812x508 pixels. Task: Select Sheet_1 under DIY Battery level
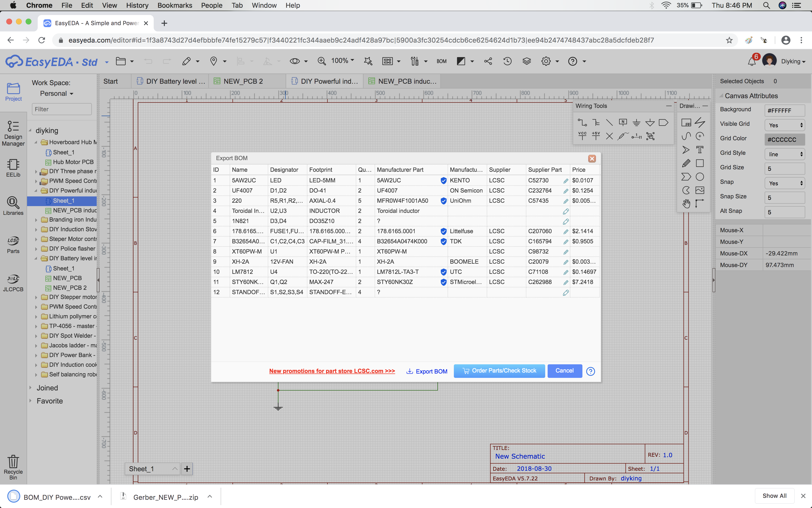click(x=64, y=269)
